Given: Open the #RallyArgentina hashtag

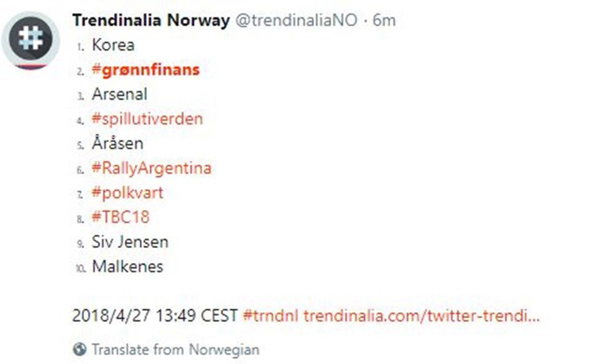Looking at the screenshot, I should pos(151,168).
